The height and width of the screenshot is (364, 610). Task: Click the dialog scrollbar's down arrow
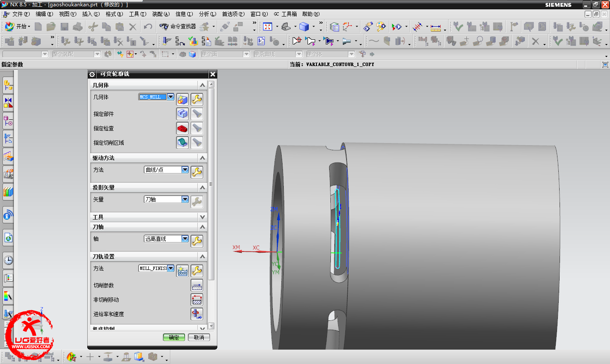pyautogui.click(x=211, y=326)
